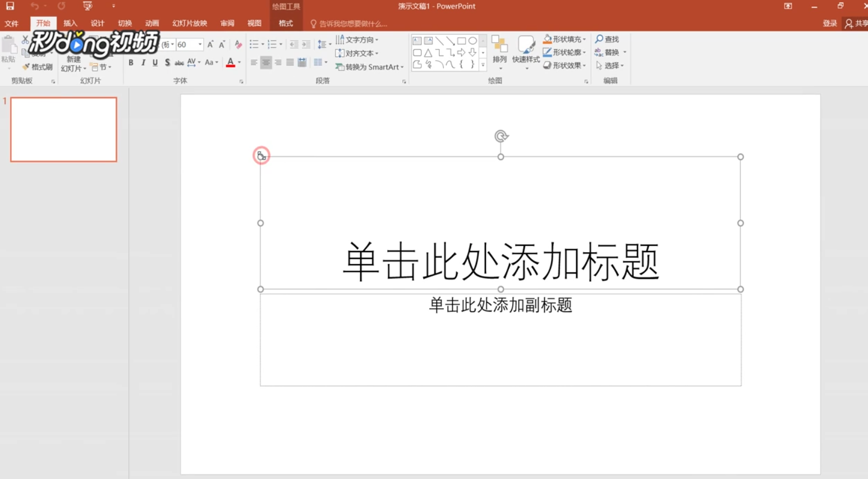
Task: Switch to the 插入 (Insert) ribbon tab
Action: coord(70,24)
